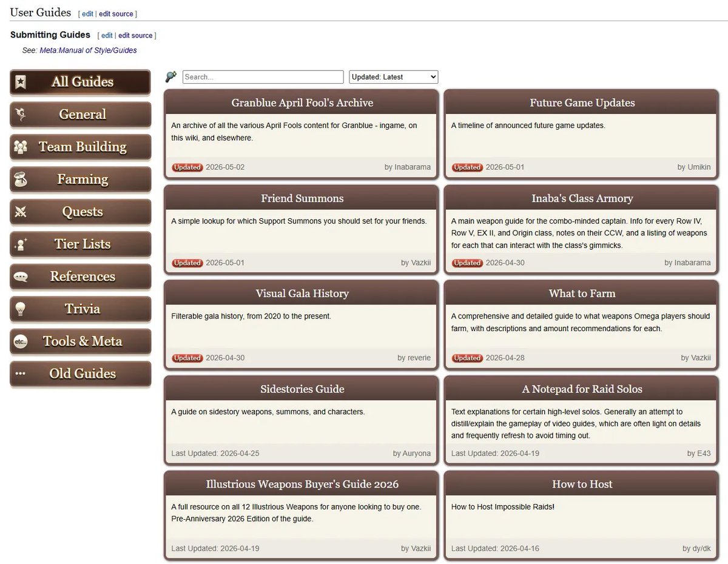The image size is (728, 564).
Task: Click the Updated badge on April Fool's Archive
Action: click(187, 167)
